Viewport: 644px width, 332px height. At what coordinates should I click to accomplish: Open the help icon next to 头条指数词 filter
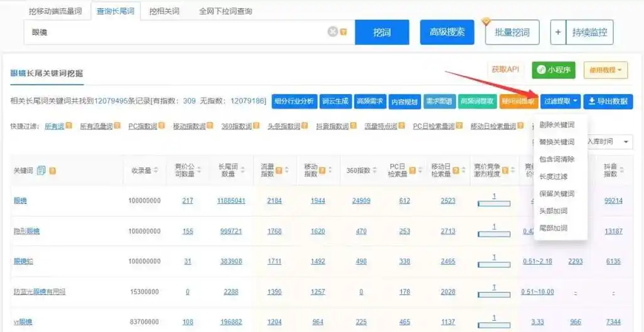click(x=304, y=126)
